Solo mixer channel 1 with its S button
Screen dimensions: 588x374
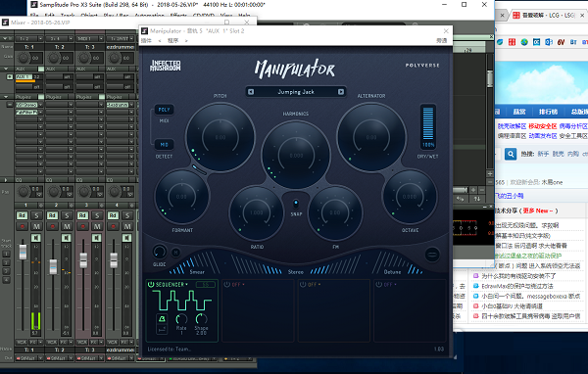[36, 215]
